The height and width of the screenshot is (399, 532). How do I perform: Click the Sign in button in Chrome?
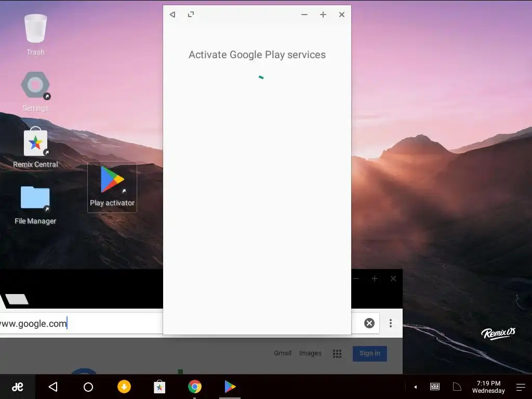click(x=369, y=353)
